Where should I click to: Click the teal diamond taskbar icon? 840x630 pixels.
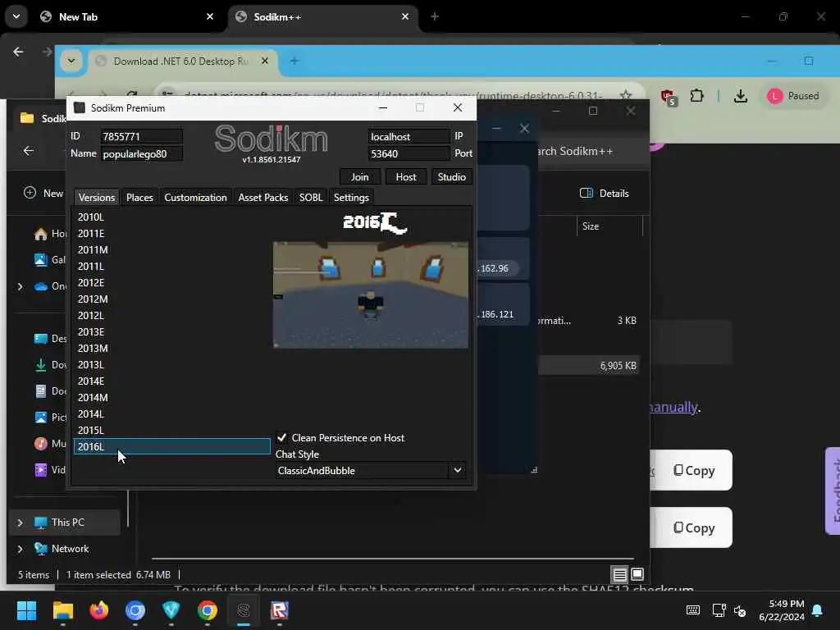pyautogui.click(x=171, y=610)
